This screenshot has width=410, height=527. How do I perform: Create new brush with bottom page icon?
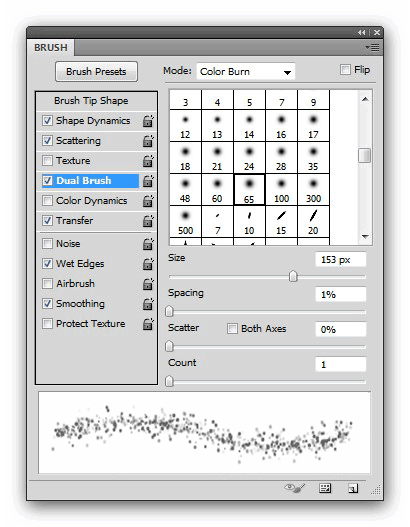click(x=353, y=488)
